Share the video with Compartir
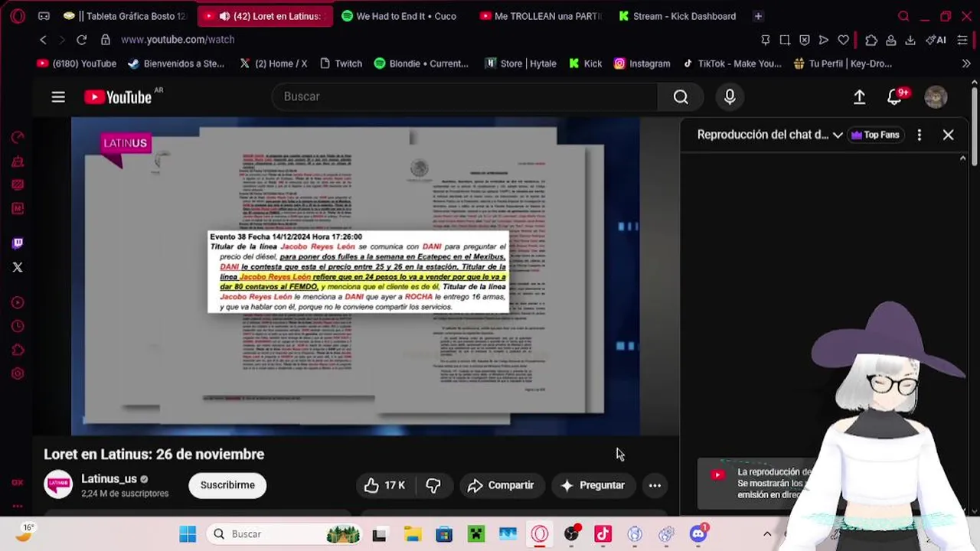Viewport: 980px width, 551px height. pos(501,485)
